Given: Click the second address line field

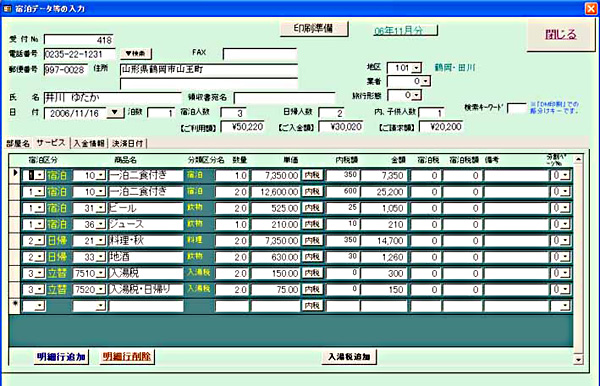Looking at the screenshot, I should click(x=209, y=83).
